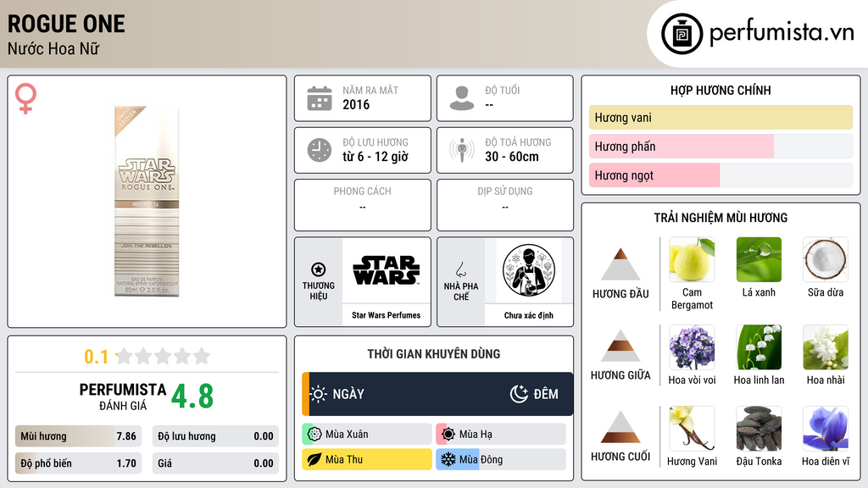
Task: Click the moon icon next to Đêm
Action: [519, 394]
